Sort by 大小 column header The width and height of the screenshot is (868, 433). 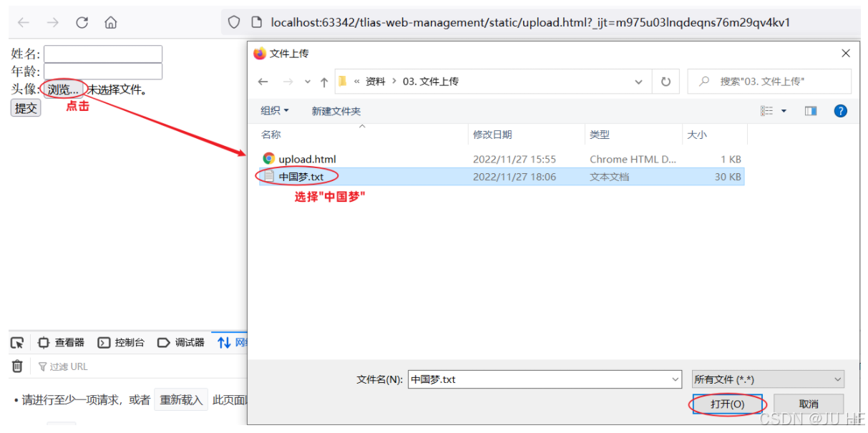715,135
